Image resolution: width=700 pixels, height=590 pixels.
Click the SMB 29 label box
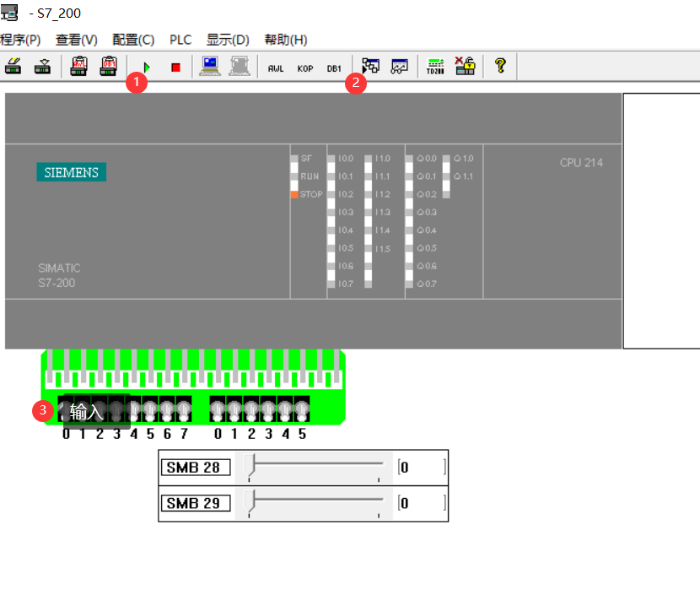click(x=196, y=503)
